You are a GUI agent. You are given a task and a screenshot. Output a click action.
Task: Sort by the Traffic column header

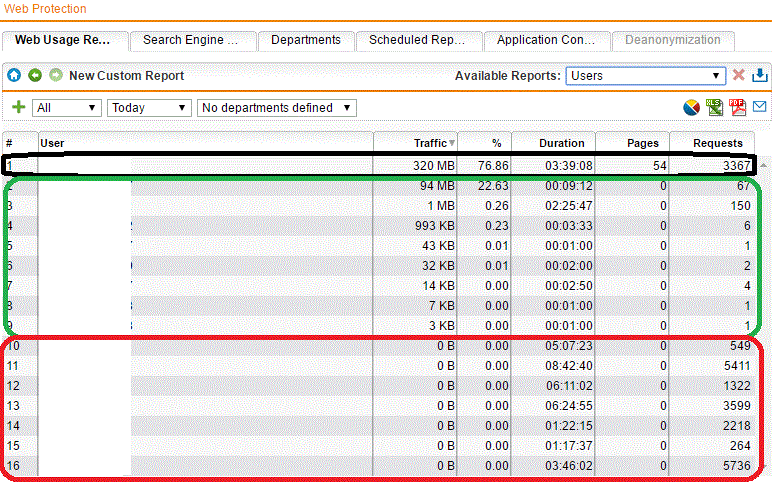[416, 143]
